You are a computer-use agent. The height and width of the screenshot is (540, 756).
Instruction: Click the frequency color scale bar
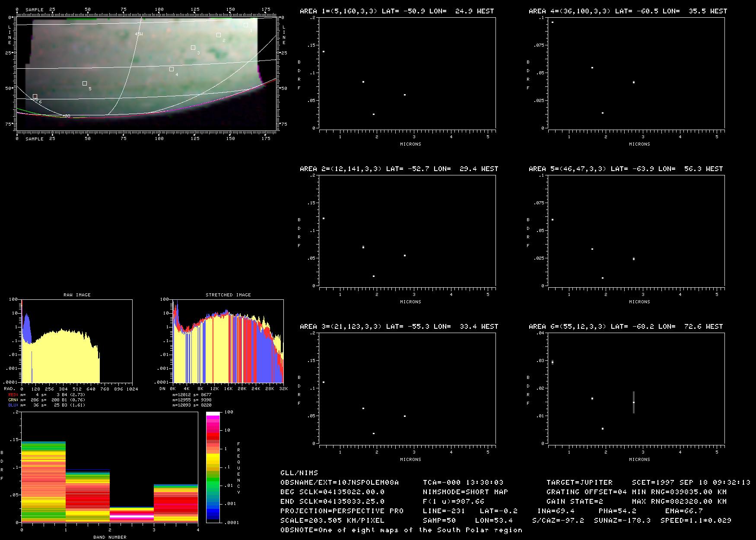pos(213,467)
